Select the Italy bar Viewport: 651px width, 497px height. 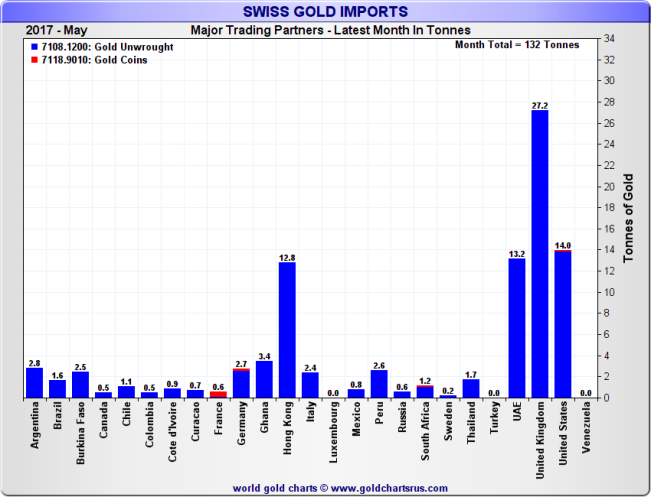coord(310,385)
